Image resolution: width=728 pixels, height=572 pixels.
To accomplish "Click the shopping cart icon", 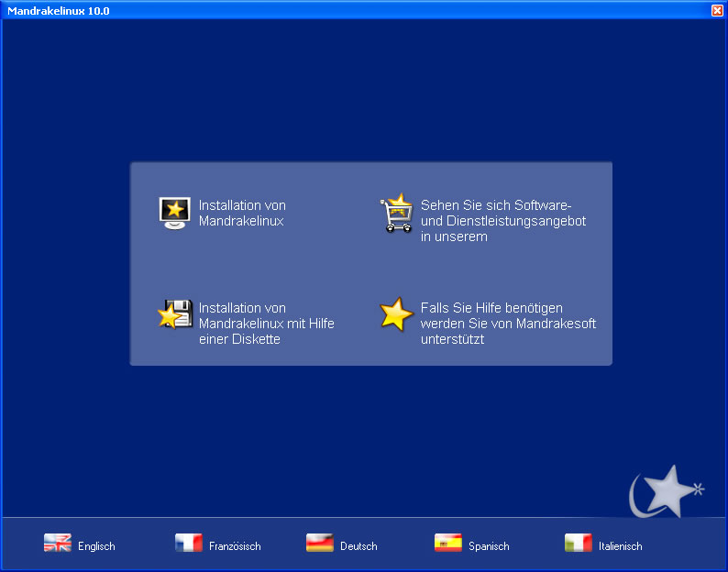I will point(396,213).
